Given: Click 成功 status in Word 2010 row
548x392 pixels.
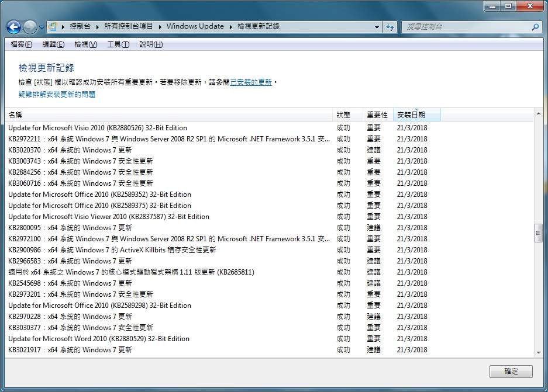Looking at the screenshot, I should tap(343, 339).
